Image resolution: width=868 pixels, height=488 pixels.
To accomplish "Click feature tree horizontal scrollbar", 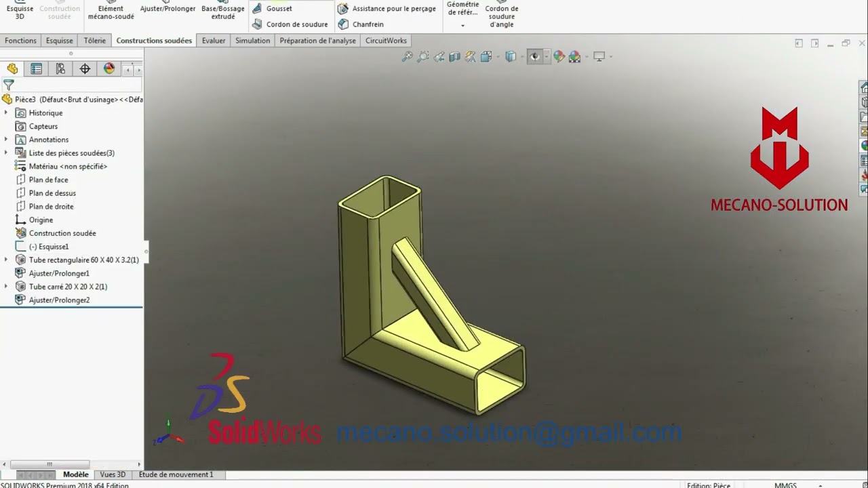I will tap(49, 464).
